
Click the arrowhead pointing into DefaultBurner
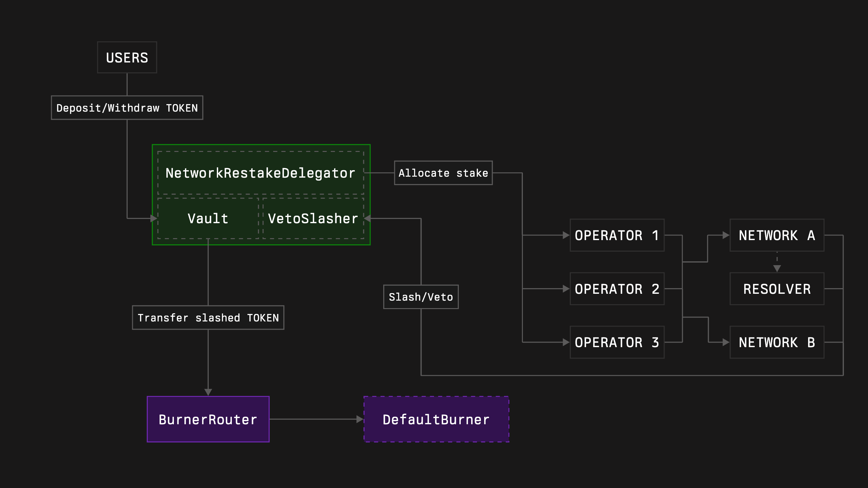pyautogui.click(x=360, y=419)
